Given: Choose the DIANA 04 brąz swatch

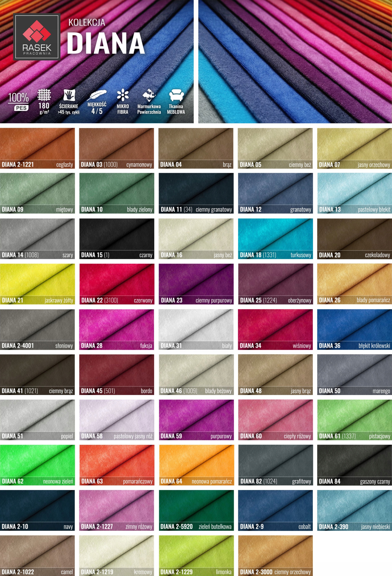Looking at the screenshot, I should 196,148.
